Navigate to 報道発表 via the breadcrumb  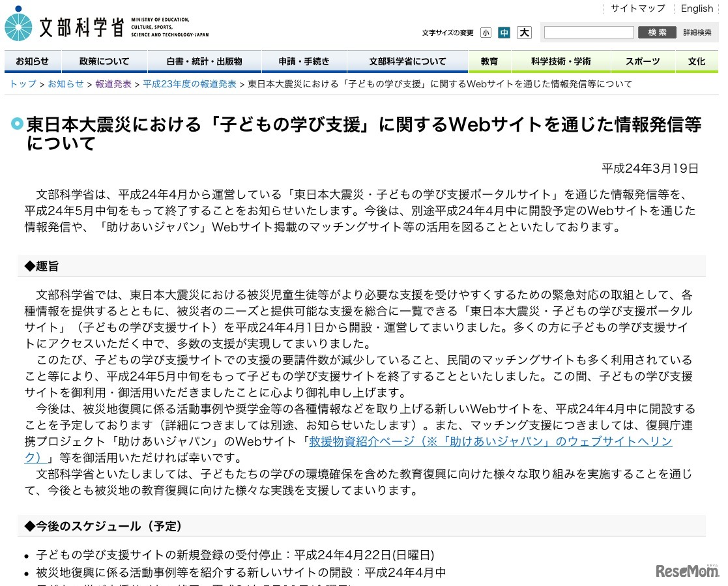(x=114, y=83)
